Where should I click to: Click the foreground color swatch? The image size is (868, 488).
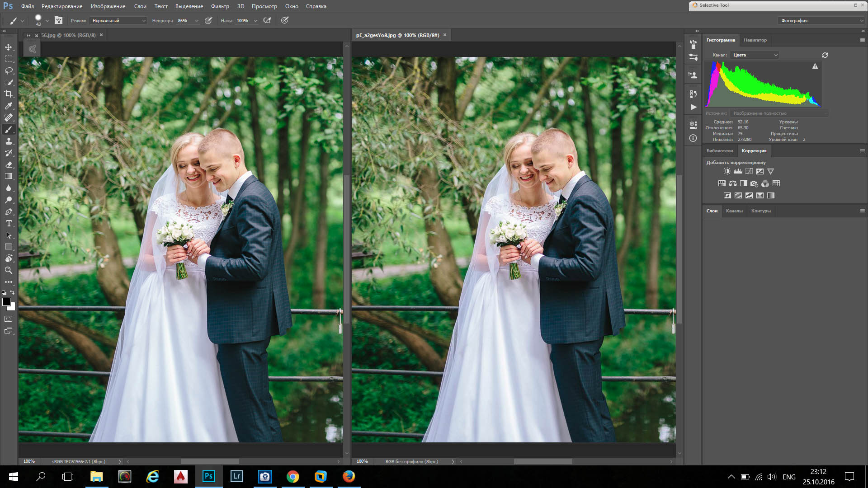pyautogui.click(x=6, y=302)
